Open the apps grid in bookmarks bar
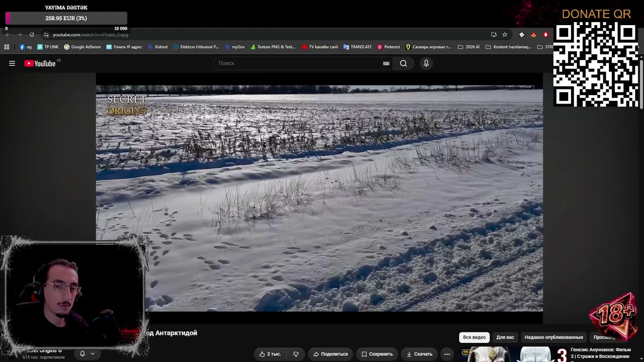 (7, 47)
